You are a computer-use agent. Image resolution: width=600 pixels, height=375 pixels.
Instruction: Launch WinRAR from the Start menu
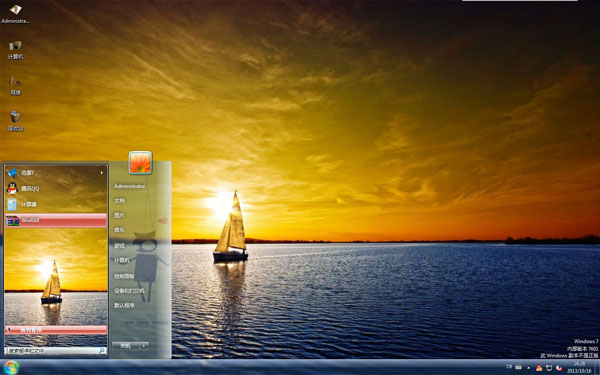(x=55, y=220)
